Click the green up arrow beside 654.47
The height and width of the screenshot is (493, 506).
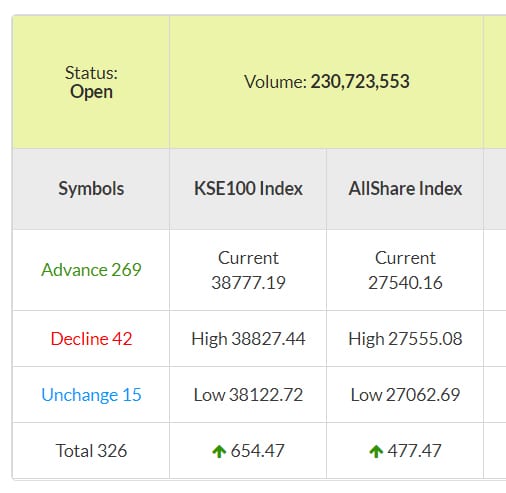[219, 451]
